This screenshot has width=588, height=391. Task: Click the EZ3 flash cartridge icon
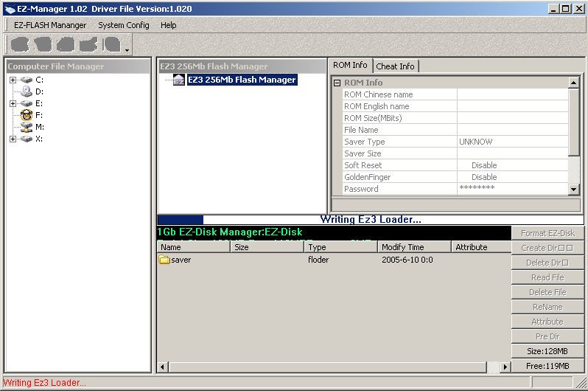click(178, 80)
